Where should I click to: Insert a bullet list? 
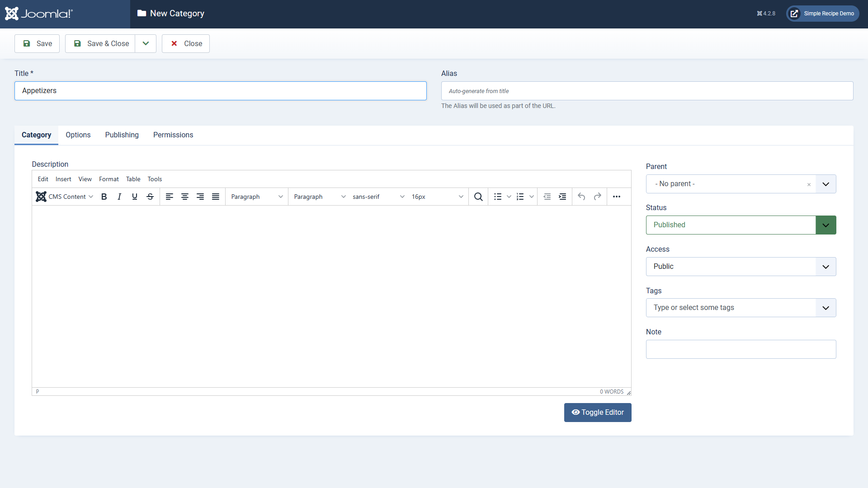coord(498,197)
